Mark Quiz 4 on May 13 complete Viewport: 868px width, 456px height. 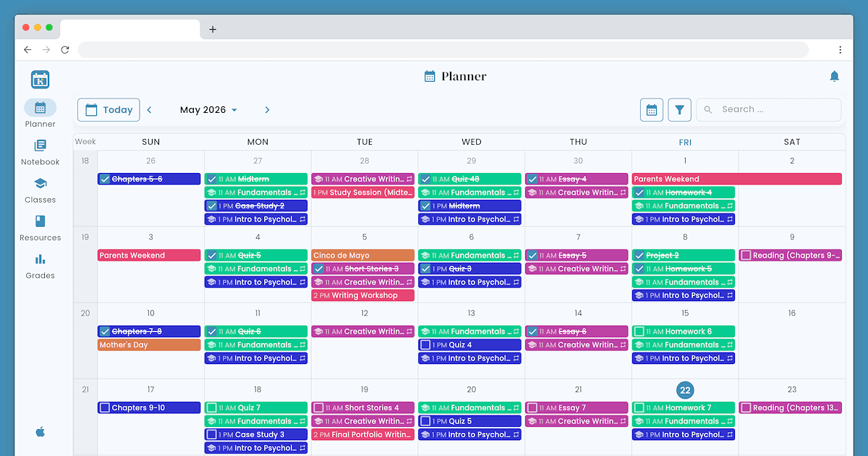[425, 345]
